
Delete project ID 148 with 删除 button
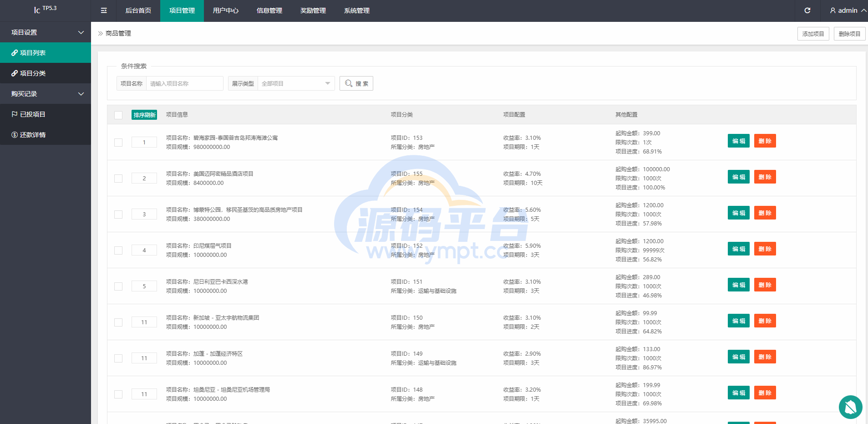coord(765,393)
